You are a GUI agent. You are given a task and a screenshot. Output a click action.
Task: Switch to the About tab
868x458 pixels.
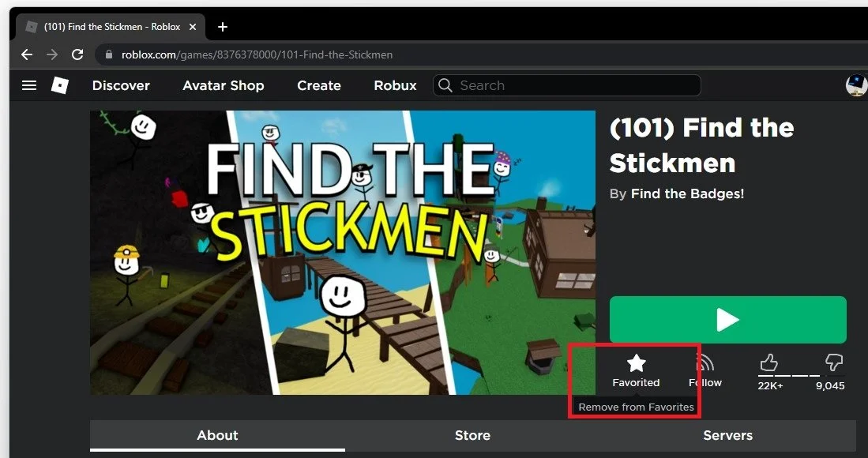(217, 435)
